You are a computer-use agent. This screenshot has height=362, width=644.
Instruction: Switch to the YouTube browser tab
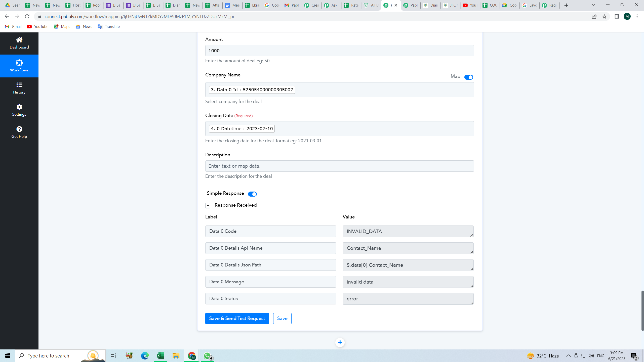tap(470, 5)
